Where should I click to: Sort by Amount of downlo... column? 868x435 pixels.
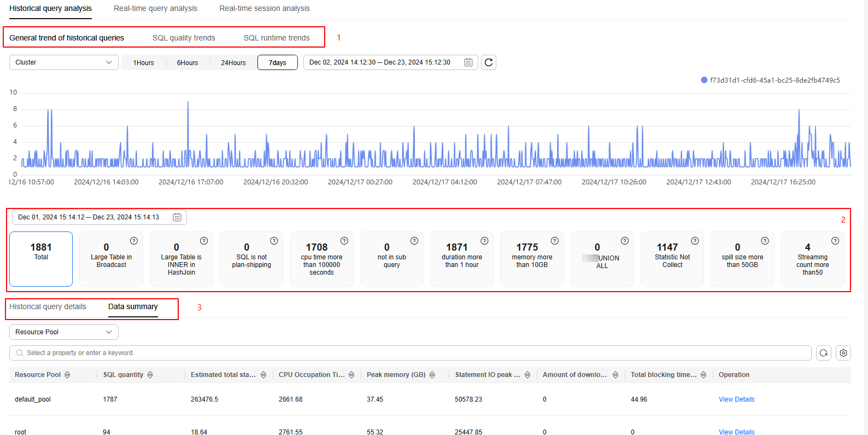(x=615, y=375)
